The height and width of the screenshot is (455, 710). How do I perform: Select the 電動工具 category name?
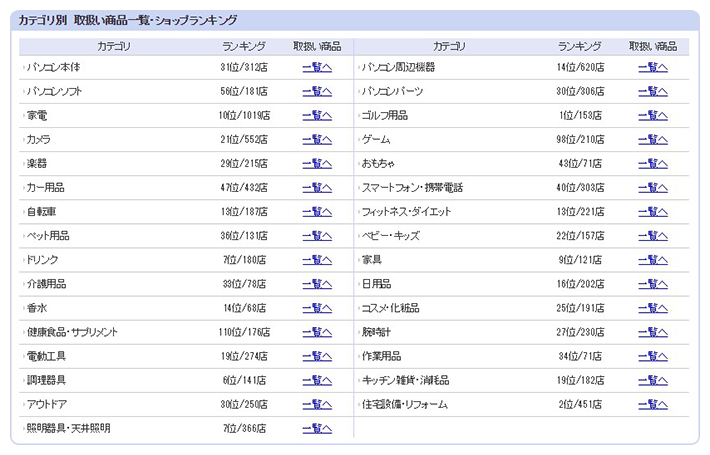coord(46,356)
